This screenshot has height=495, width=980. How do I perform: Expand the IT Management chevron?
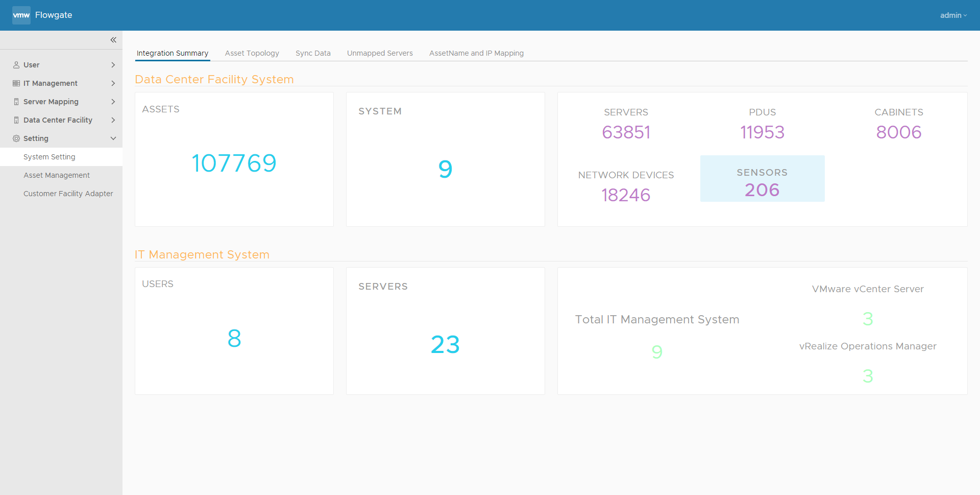click(x=113, y=83)
